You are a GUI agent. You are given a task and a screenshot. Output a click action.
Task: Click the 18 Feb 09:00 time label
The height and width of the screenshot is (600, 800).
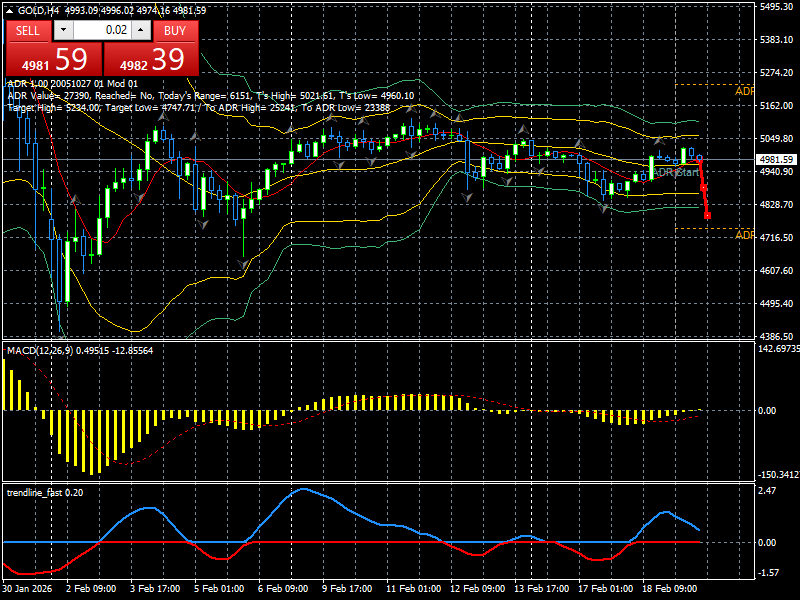click(670, 588)
